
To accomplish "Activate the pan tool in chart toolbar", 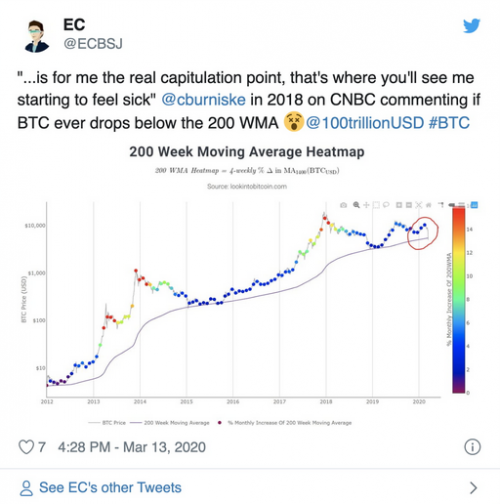I will pos(366,205).
